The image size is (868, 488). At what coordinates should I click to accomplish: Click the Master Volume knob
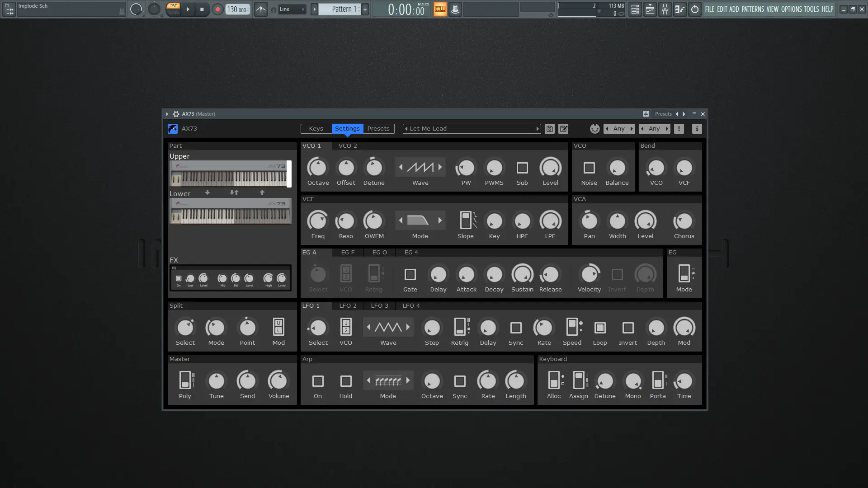tap(278, 381)
